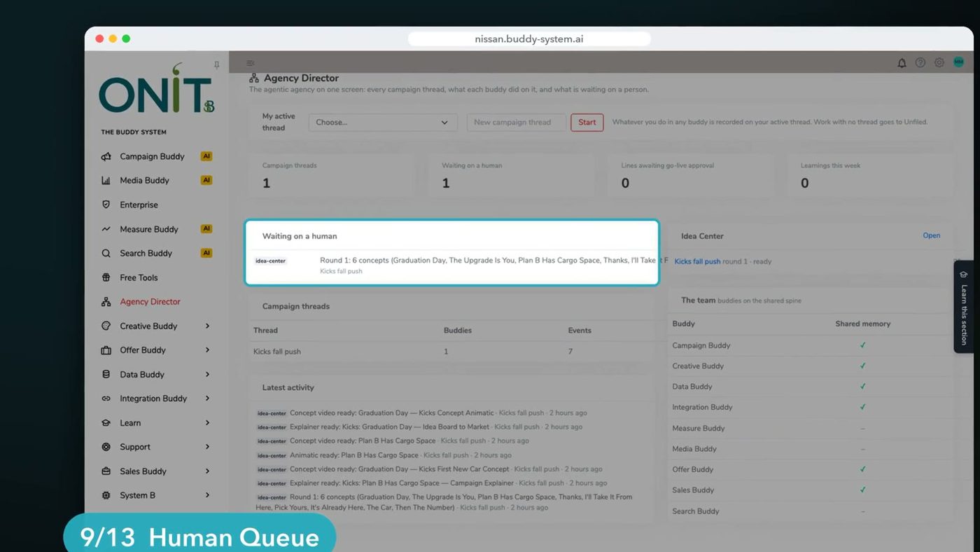Click the help question mark icon
This screenshot has width=980, height=552.
click(x=920, y=62)
